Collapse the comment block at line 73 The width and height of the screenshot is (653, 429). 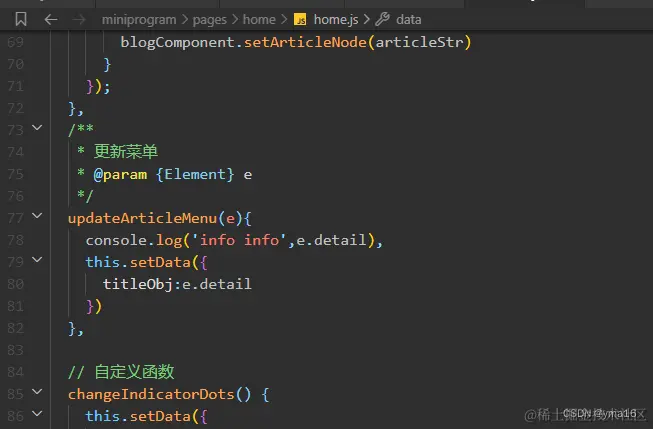click(x=37, y=127)
